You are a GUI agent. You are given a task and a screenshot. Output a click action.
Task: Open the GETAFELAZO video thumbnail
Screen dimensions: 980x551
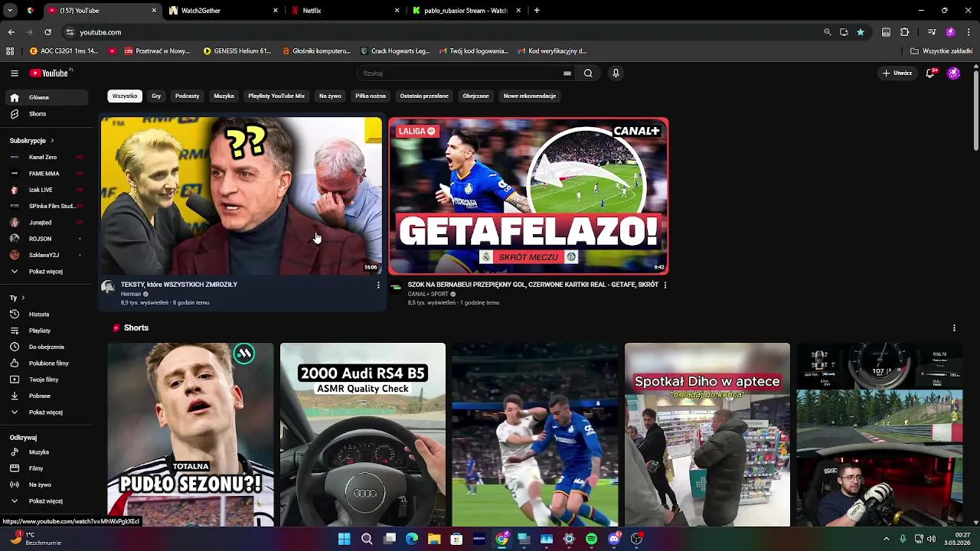[528, 196]
